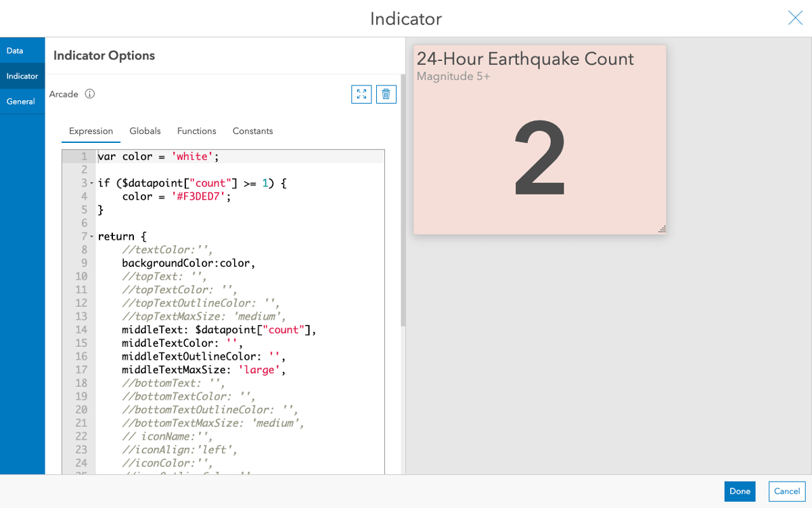The image size is (812, 508).
Task: Click the Arcade info icon
Action: click(x=90, y=94)
